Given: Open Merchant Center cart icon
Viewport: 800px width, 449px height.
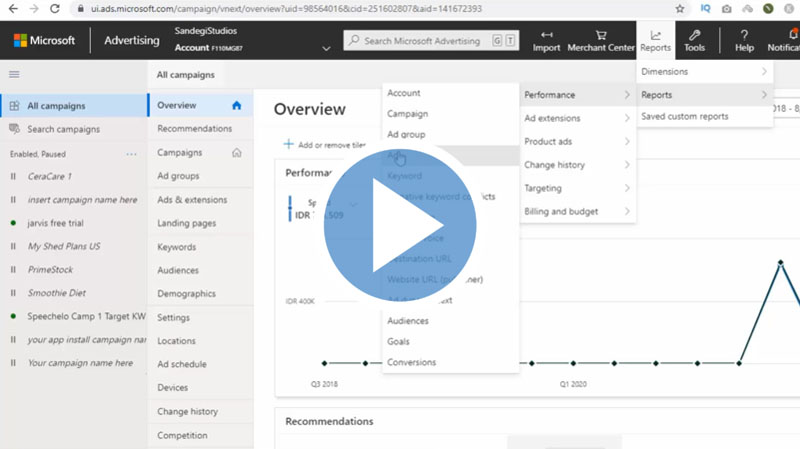Looking at the screenshot, I should pos(601,35).
